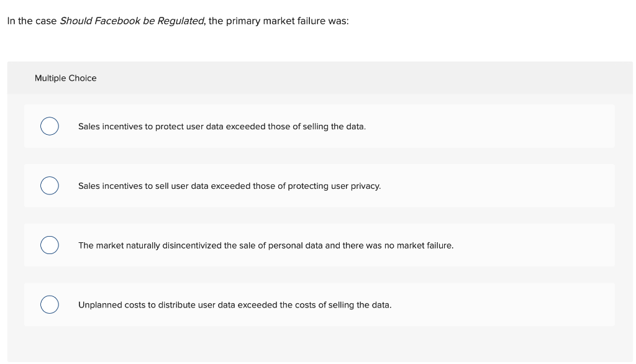Pick the 'no market failure' radio button
The height and width of the screenshot is (364, 636).
point(50,245)
